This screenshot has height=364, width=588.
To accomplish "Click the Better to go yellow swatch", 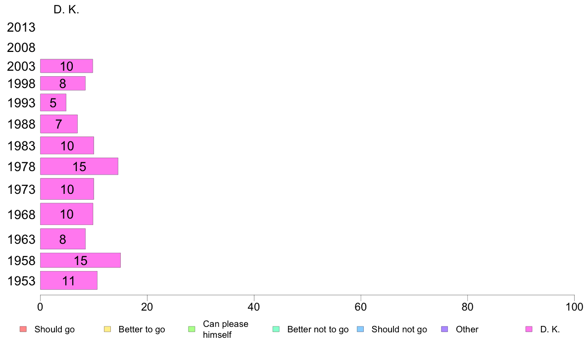I will coord(107,329).
